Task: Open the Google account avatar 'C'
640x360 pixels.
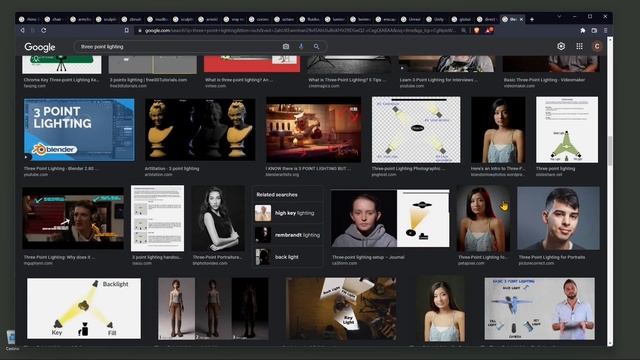Action: coord(597,47)
